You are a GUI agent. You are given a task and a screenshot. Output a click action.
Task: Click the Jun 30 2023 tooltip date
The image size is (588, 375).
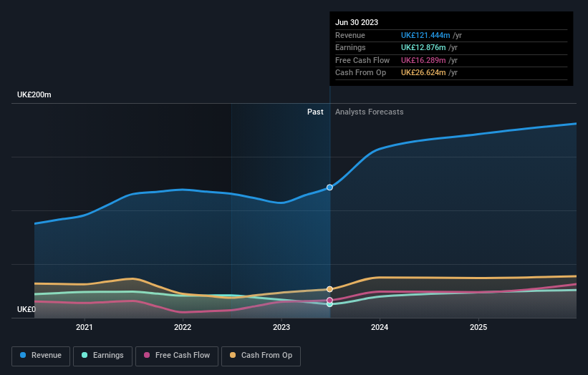coord(357,22)
